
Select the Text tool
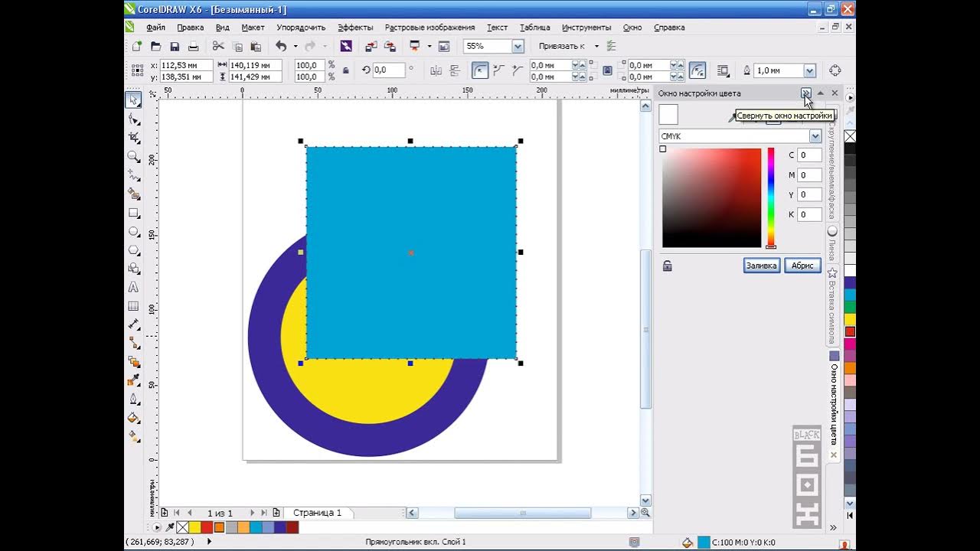[134, 288]
